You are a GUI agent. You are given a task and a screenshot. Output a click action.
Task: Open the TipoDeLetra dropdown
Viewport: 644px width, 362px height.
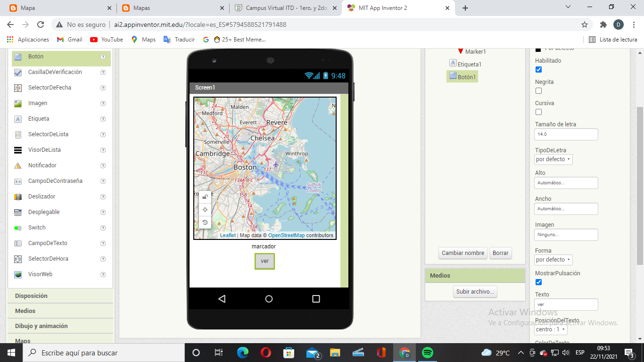point(553,159)
